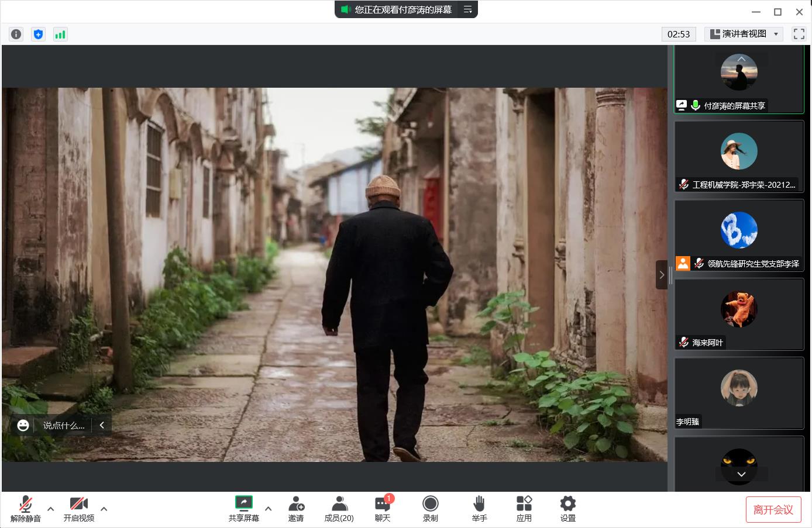
Task: Open the Invite participants option
Action: click(296, 508)
